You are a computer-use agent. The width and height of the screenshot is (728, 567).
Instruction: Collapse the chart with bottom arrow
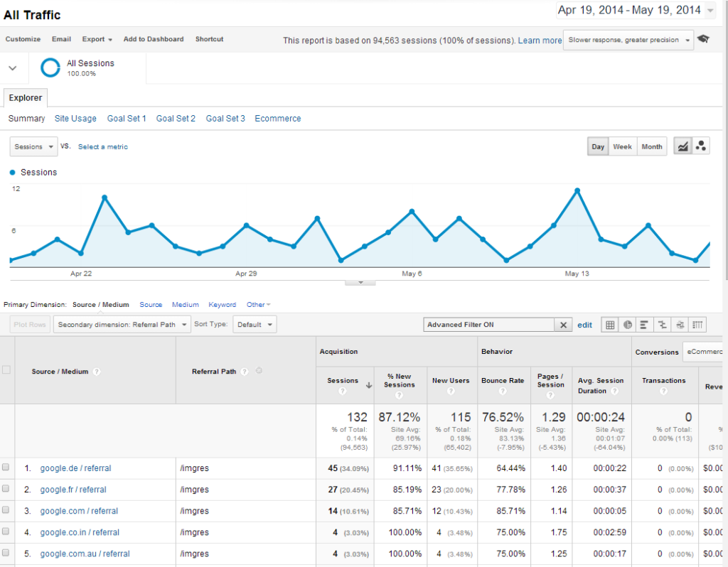coord(360,282)
